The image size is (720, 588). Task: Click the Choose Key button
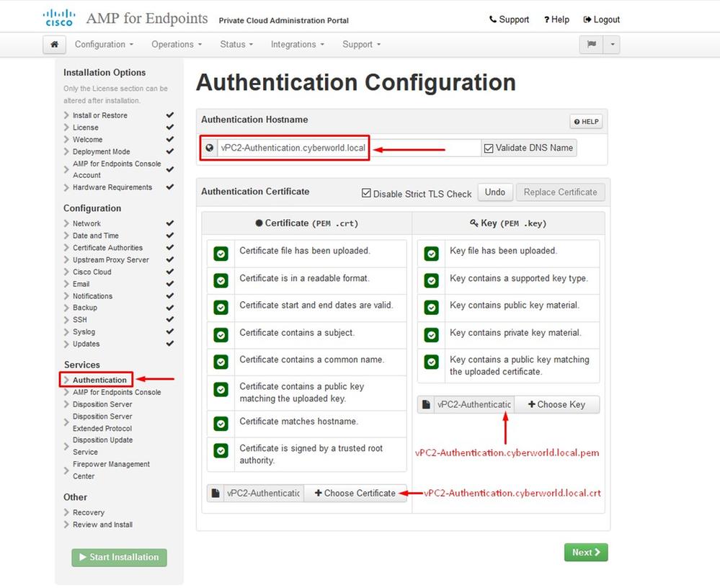tap(556, 404)
